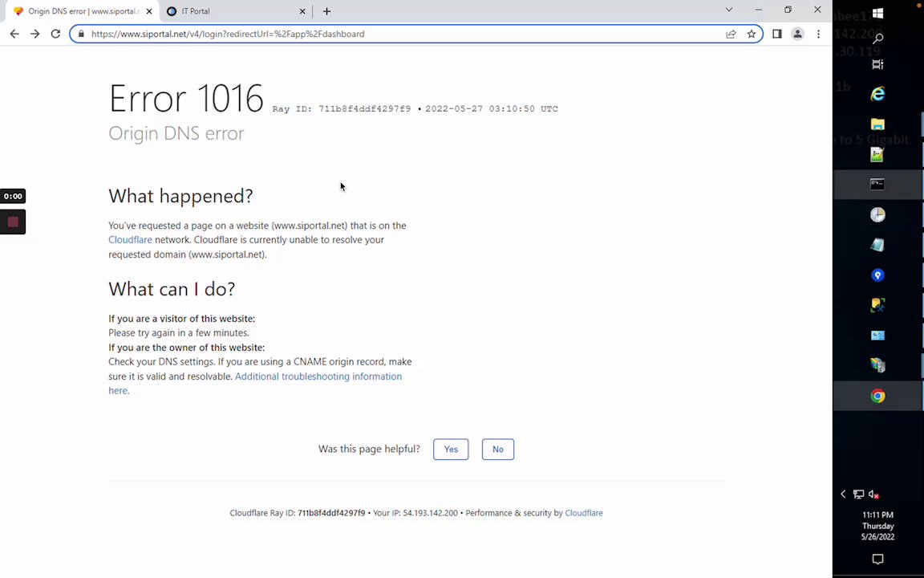Close the IT Portal tab
The height and width of the screenshot is (578, 924).
(302, 11)
